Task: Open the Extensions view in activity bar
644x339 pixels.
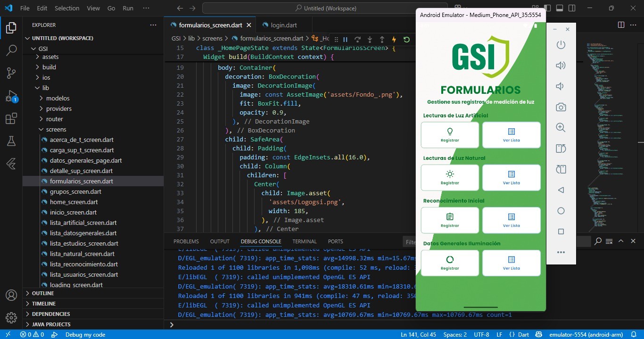Action: point(11,119)
